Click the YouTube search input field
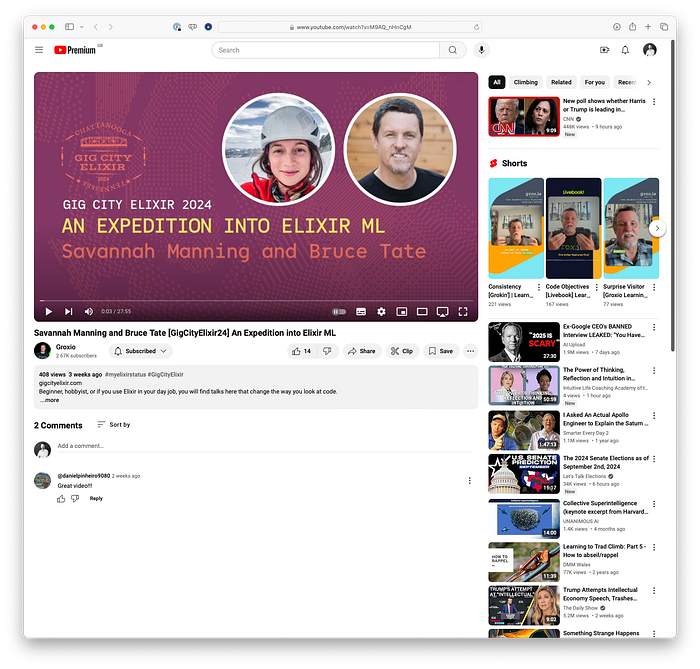700x669 pixels. 325,50
